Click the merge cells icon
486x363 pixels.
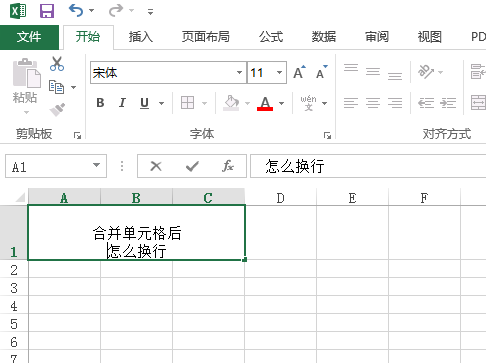[478, 103]
